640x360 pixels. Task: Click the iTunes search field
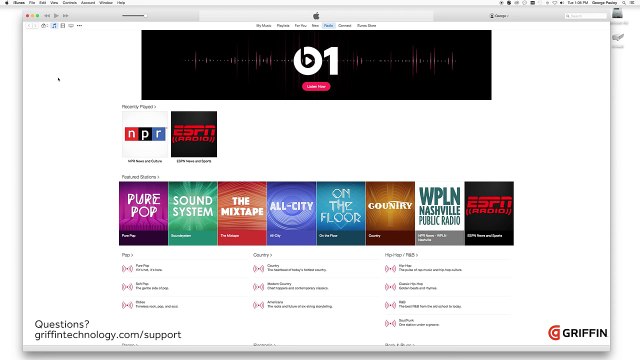pyautogui.click(x=586, y=16)
